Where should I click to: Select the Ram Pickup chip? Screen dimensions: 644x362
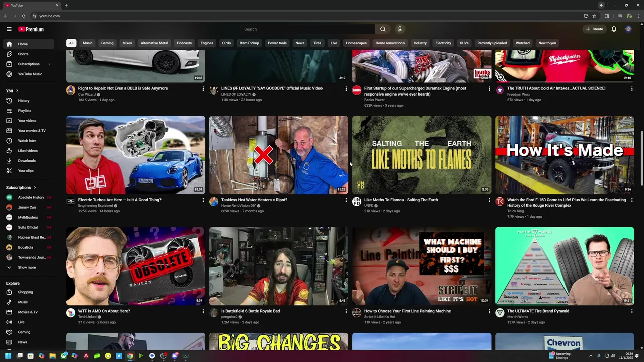(249, 43)
